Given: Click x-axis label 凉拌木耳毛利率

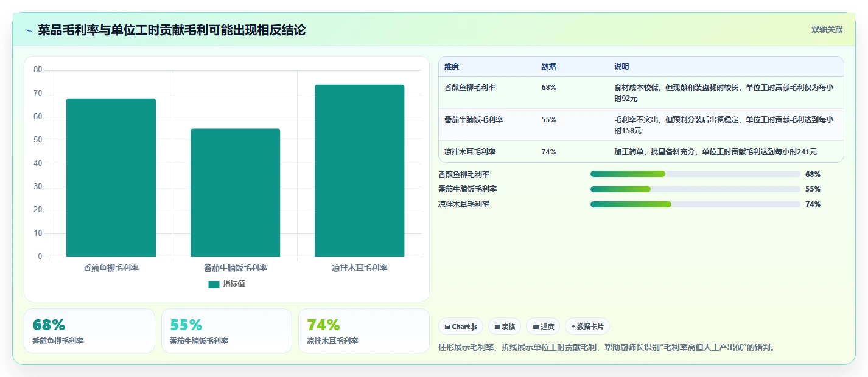Looking at the screenshot, I should (x=360, y=268).
